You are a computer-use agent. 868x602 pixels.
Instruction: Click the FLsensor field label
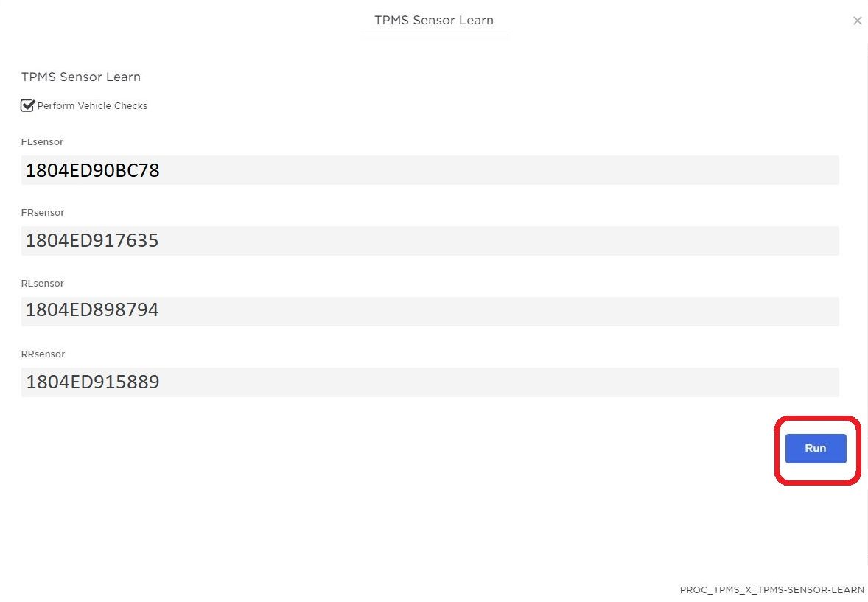click(43, 141)
